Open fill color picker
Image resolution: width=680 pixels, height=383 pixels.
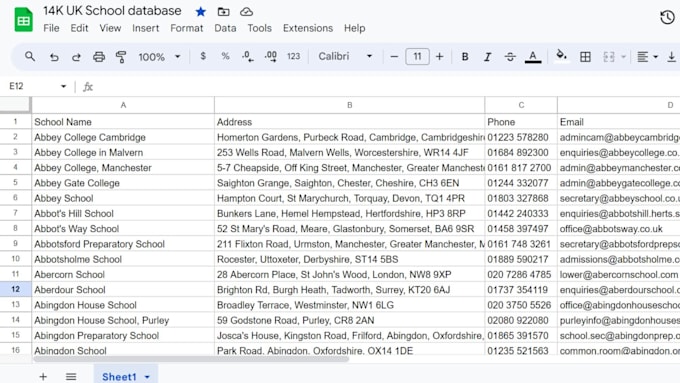pyautogui.click(x=561, y=56)
